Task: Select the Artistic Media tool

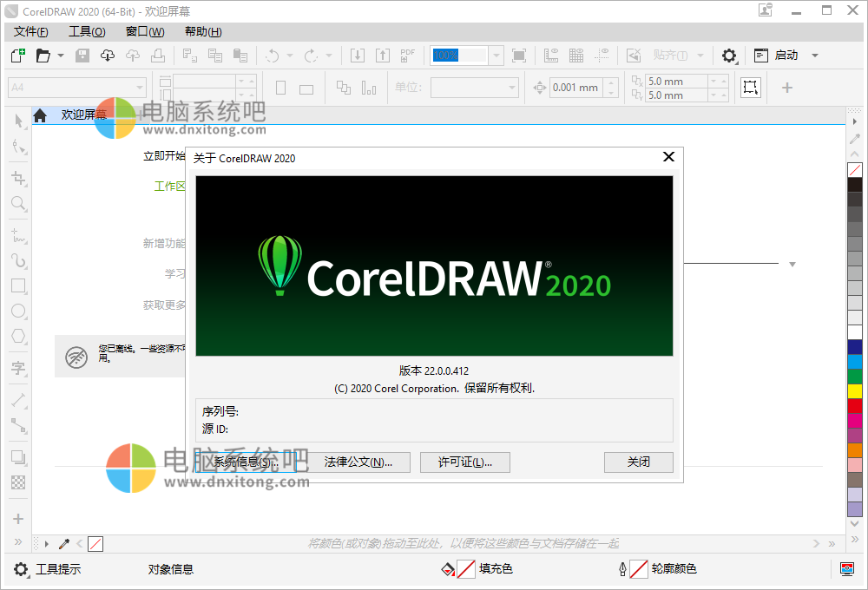Action: point(19,260)
